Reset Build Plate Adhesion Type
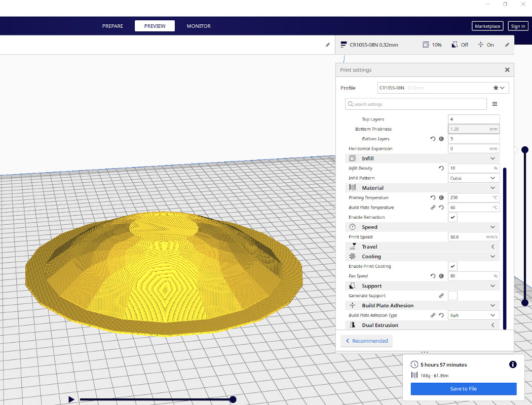The image size is (532, 405). 441,315
